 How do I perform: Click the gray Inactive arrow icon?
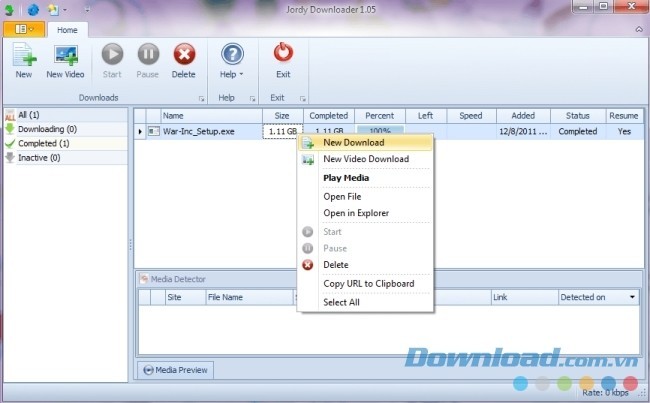10,158
